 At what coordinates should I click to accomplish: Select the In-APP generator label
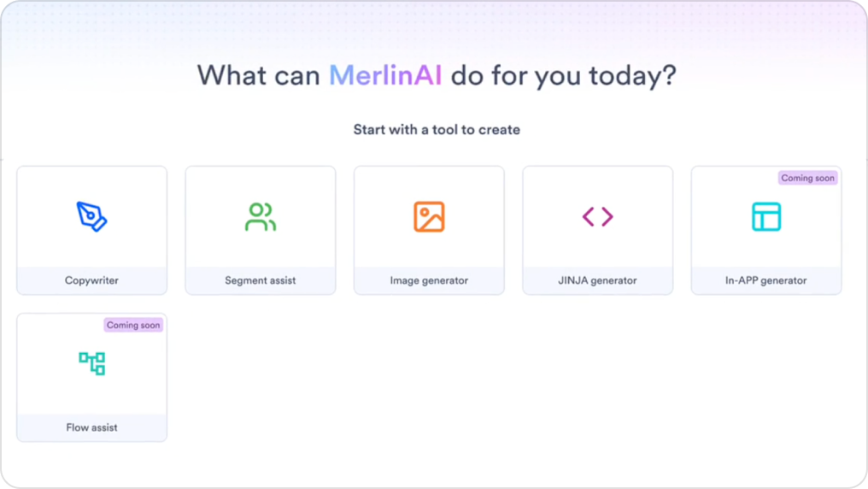point(766,280)
